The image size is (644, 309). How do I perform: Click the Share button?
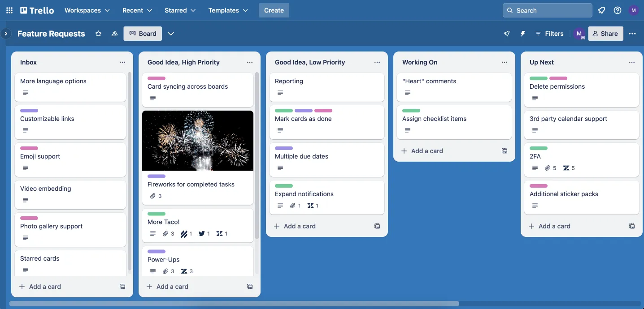[605, 34]
